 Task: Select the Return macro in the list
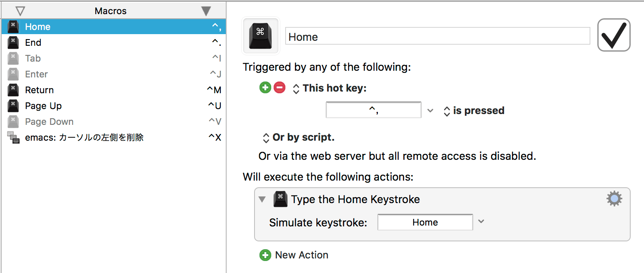[114, 90]
